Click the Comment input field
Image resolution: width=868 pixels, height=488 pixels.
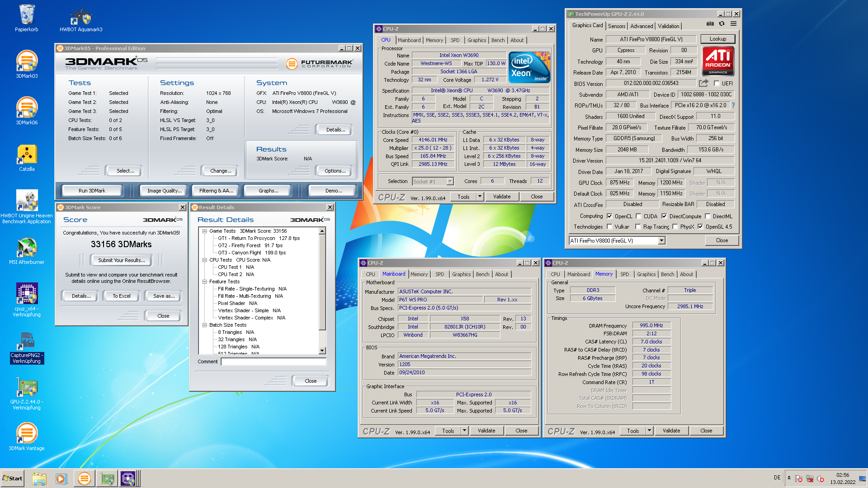[274, 361]
